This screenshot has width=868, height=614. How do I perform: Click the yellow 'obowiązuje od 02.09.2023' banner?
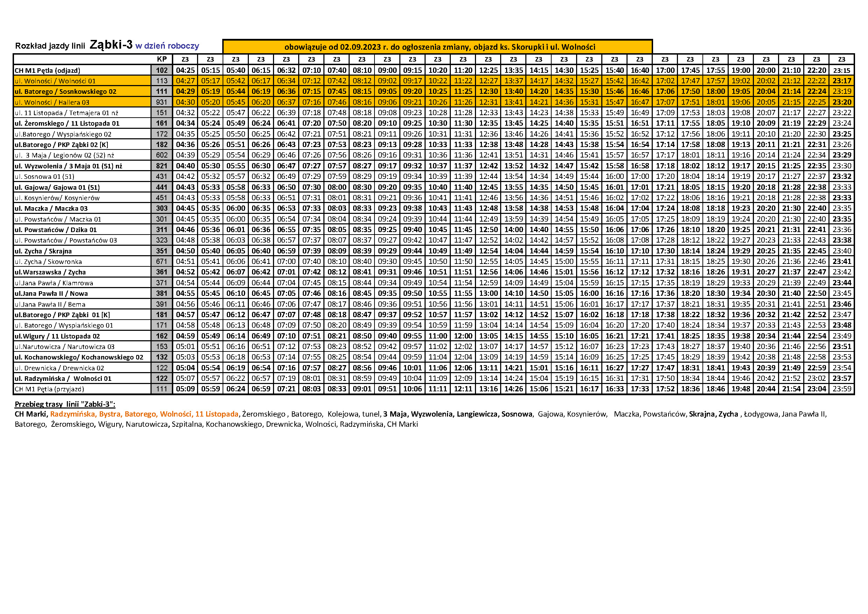pos(438,47)
